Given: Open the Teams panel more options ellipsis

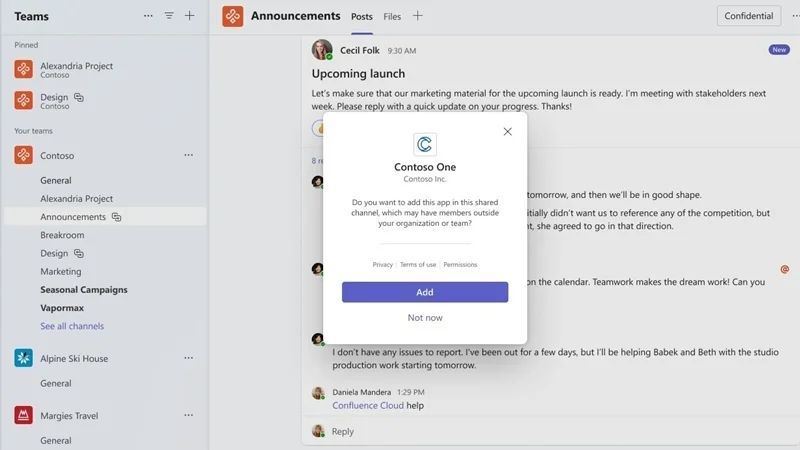Looking at the screenshot, I should pos(148,16).
